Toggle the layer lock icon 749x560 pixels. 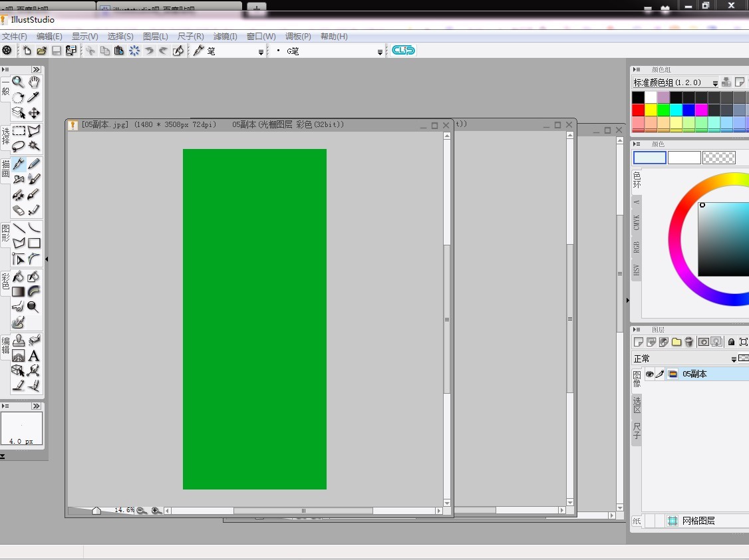731,342
